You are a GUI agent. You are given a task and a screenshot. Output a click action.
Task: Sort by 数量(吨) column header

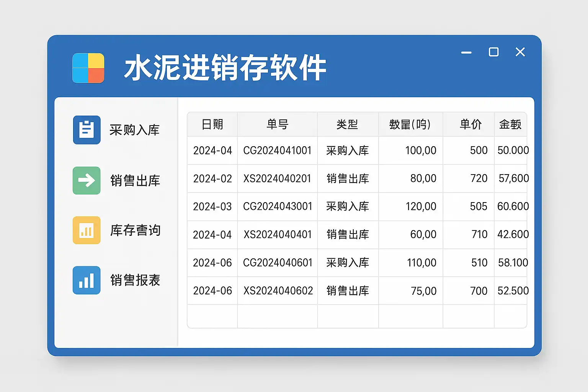[410, 124]
